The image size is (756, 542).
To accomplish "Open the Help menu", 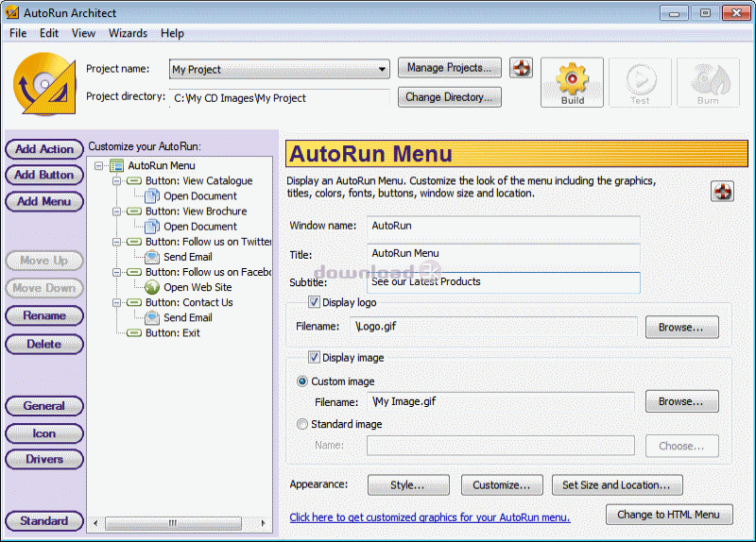I will [172, 33].
